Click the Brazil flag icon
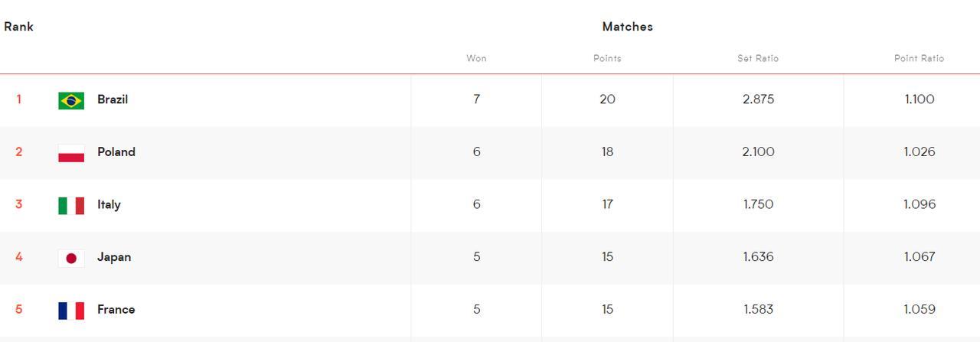Viewport: 980px width, 342px height. (x=71, y=100)
